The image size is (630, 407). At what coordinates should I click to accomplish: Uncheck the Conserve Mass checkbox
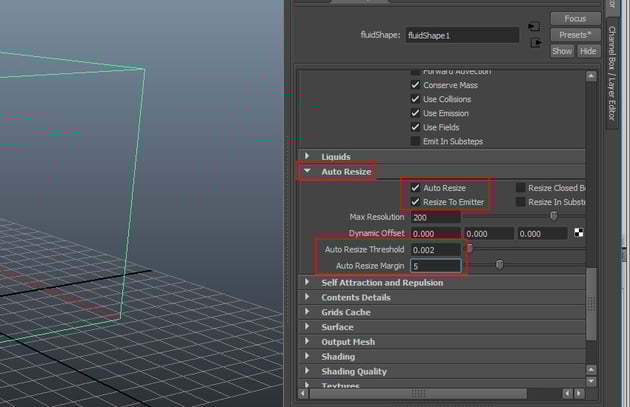coord(415,85)
